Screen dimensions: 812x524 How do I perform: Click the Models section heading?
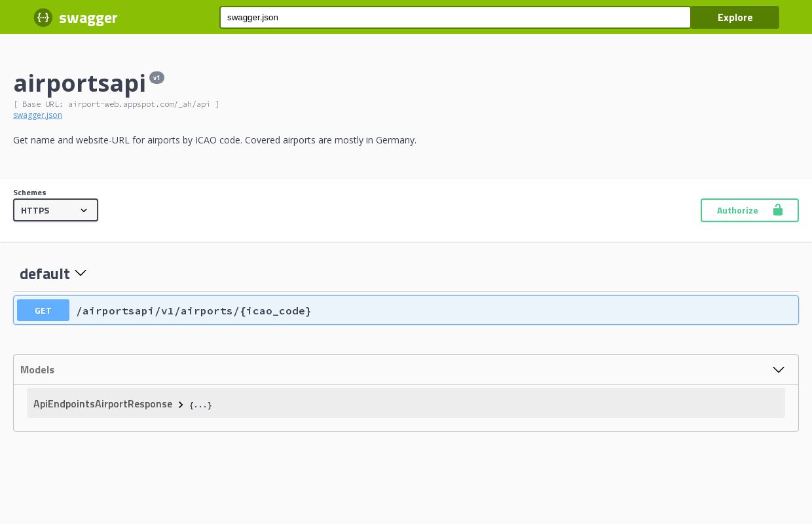(37, 370)
